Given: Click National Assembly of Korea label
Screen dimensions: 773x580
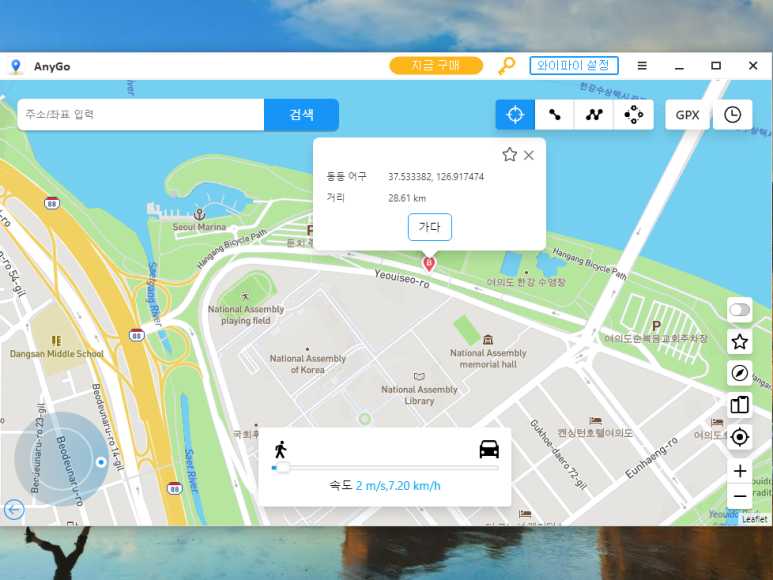Looking at the screenshot, I should click(x=308, y=364).
